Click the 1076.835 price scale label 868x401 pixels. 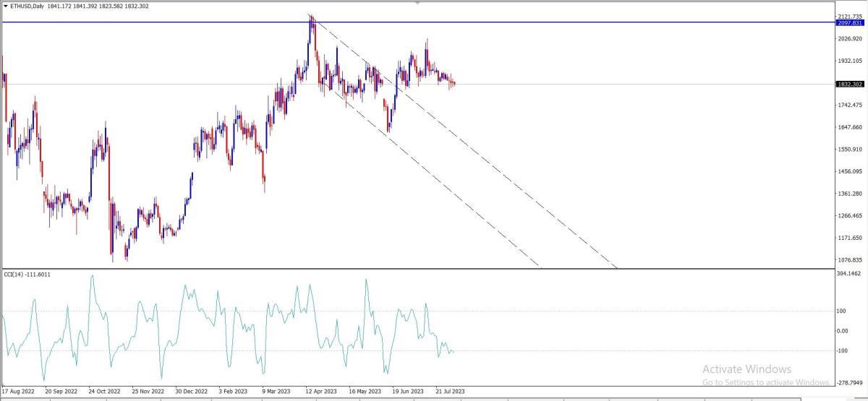tap(849, 260)
